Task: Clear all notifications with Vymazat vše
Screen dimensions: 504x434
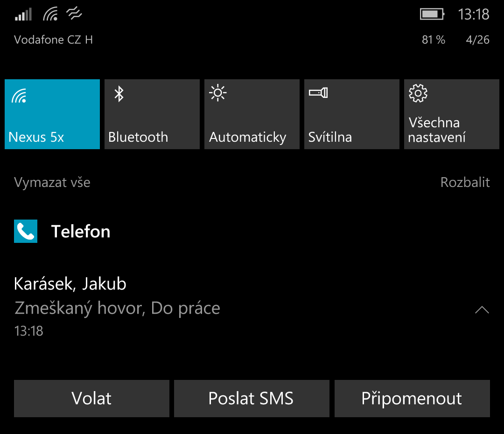Action: [52, 182]
